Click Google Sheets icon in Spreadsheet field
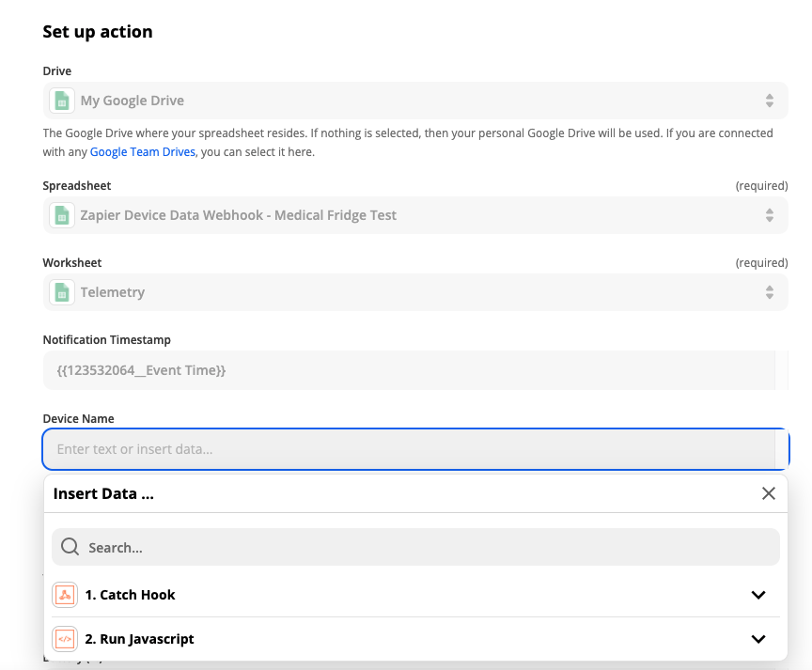812x670 pixels. point(62,215)
